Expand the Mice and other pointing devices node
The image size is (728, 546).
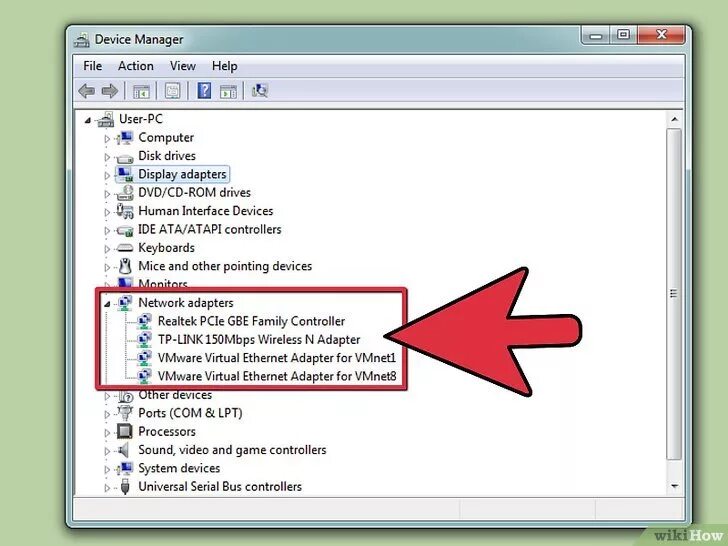(107, 267)
